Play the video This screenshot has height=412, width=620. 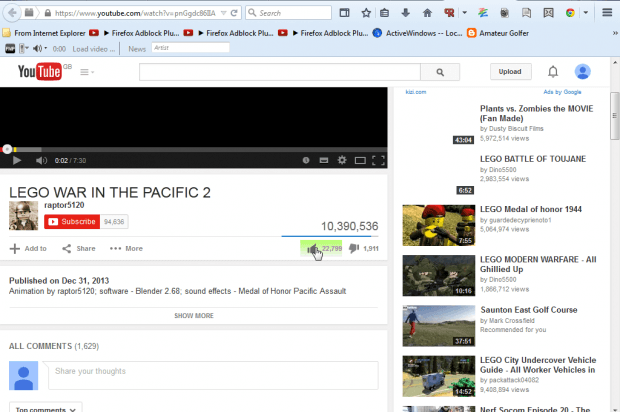17,160
